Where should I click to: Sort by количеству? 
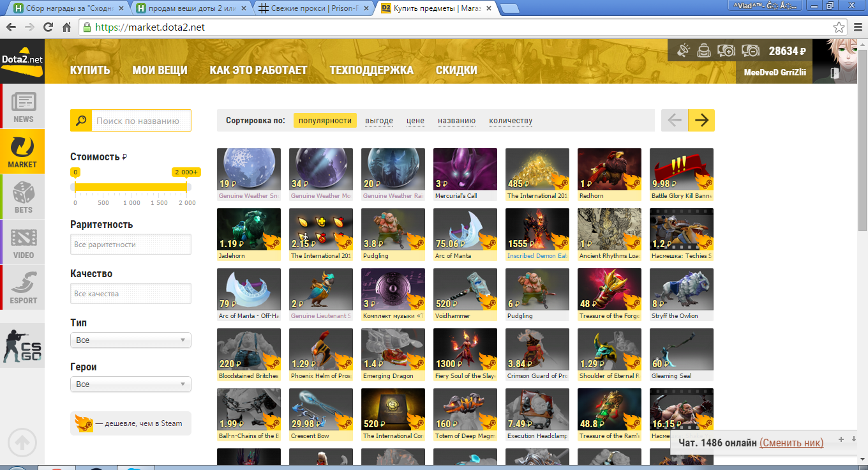pos(511,120)
